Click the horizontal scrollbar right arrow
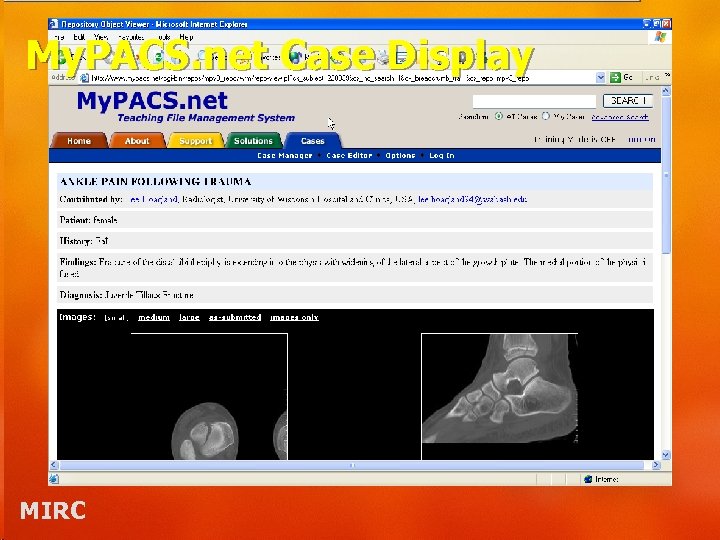Screen dimensions: 720x540 click(x=656, y=465)
